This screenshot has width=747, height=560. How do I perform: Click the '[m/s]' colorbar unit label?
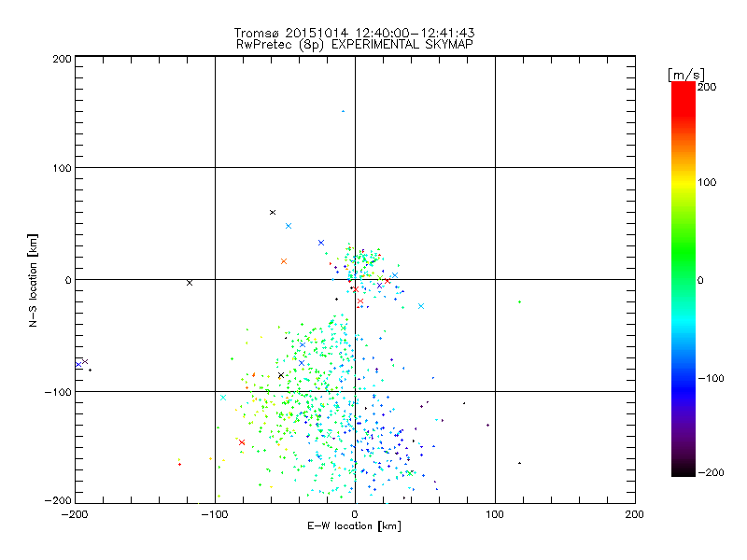click(686, 75)
